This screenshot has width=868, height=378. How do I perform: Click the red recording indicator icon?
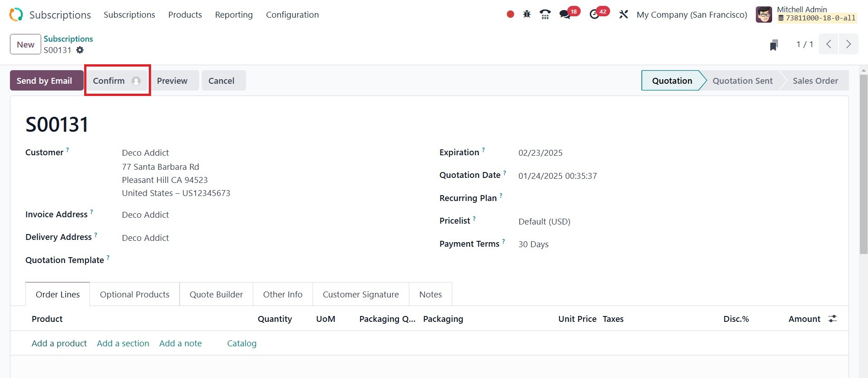pyautogui.click(x=510, y=14)
